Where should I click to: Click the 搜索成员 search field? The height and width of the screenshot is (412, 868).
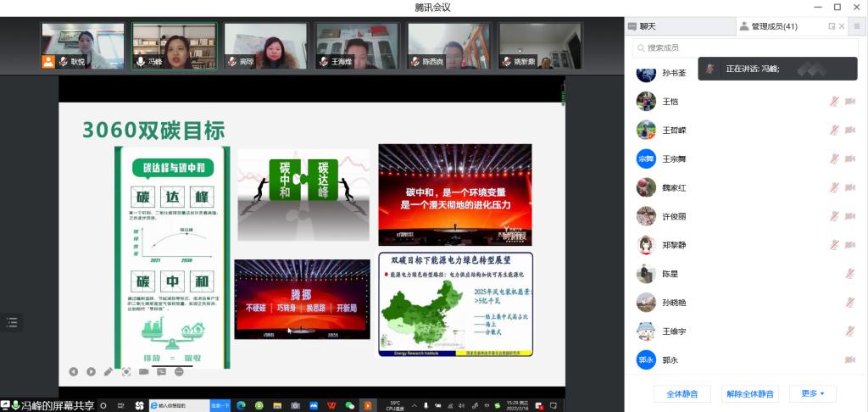(744, 48)
